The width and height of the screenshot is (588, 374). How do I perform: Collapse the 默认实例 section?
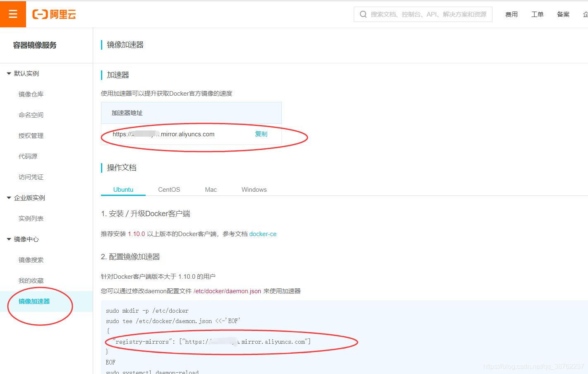pyautogui.click(x=9, y=73)
